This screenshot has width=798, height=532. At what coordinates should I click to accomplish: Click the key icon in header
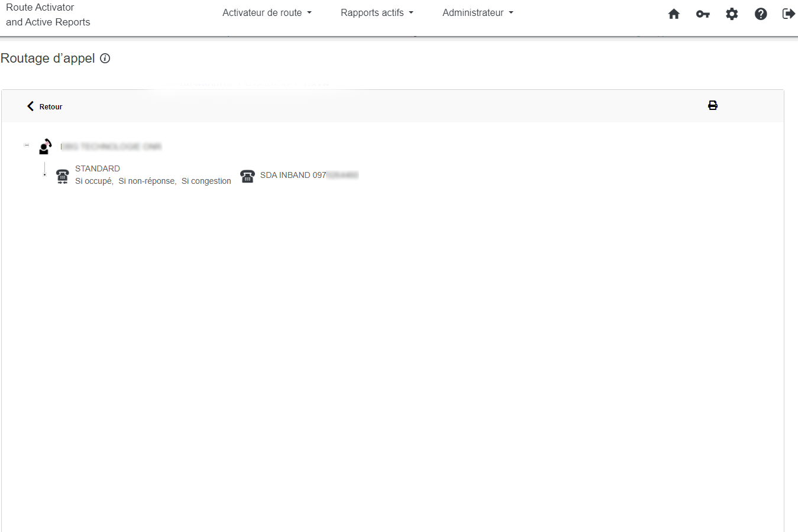point(703,14)
